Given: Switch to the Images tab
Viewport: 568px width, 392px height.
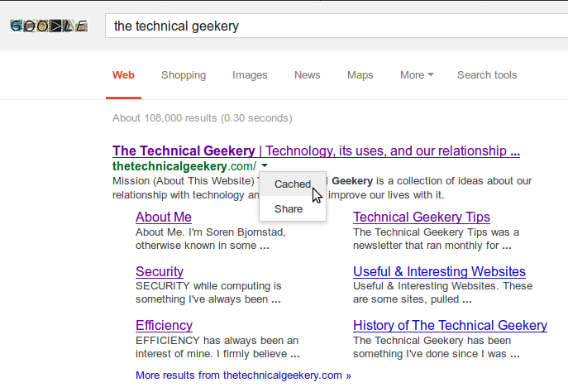Looking at the screenshot, I should (x=250, y=75).
